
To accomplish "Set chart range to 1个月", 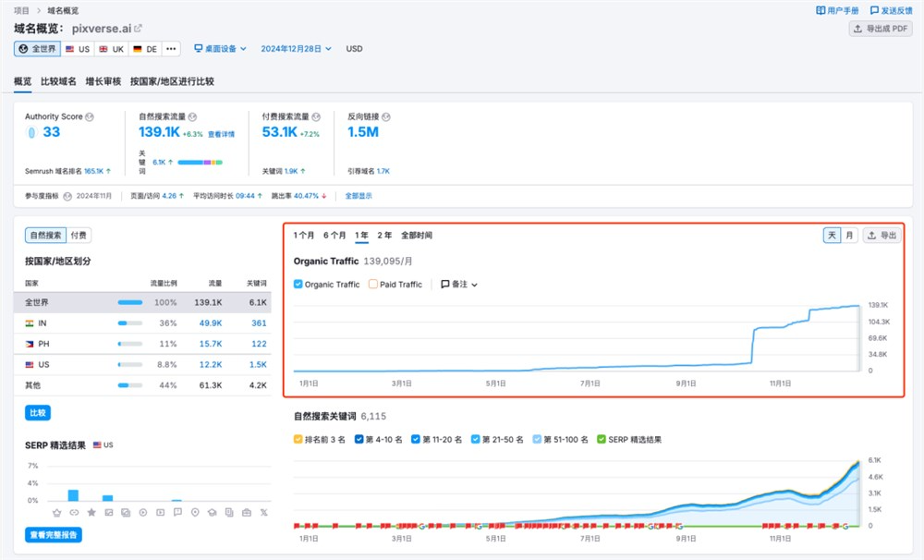I will pos(303,236).
